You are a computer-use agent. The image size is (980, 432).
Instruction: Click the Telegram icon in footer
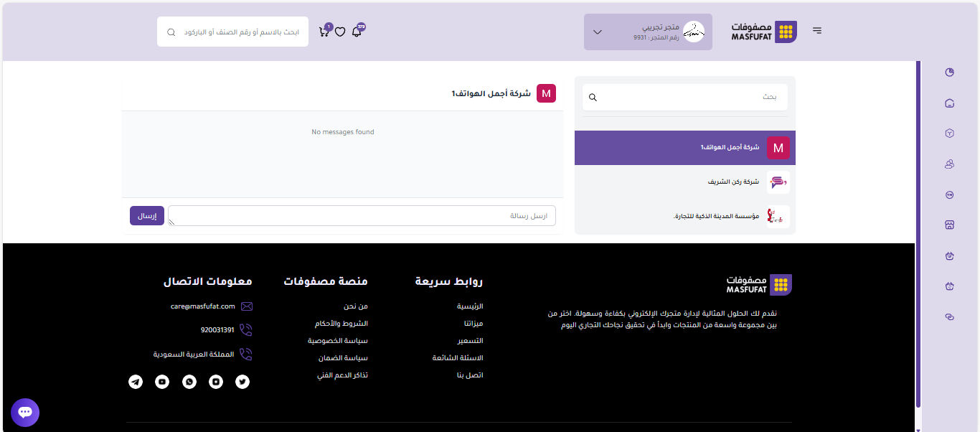[x=136, y=382]
